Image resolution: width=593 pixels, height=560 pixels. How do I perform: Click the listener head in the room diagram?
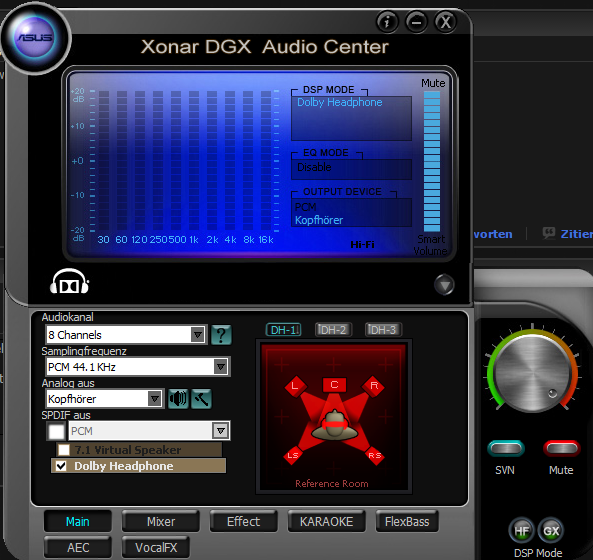[x=334, y=425]
